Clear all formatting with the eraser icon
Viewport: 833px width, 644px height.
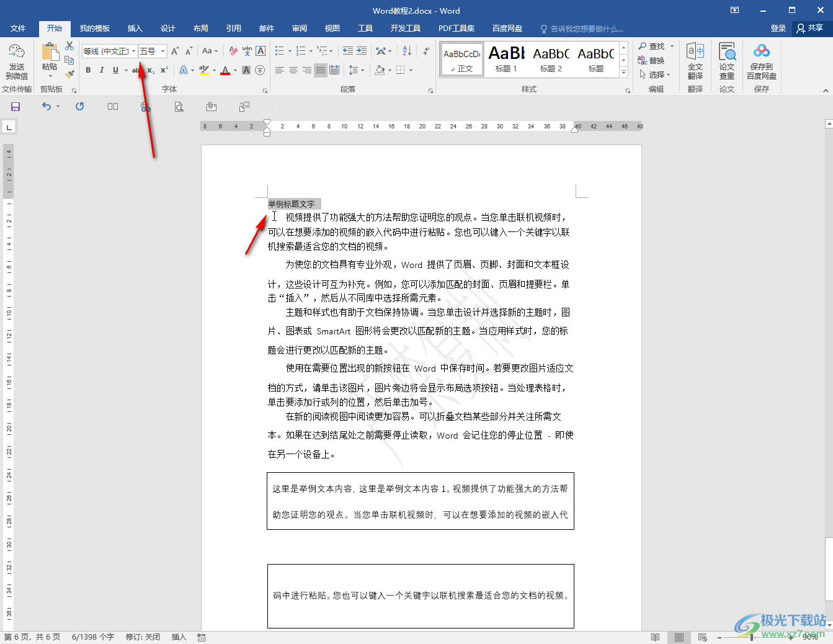point(233,51)
